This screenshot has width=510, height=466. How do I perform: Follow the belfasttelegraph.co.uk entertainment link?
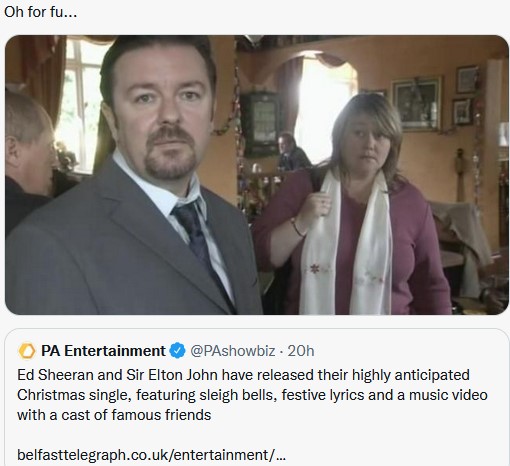point(151,455)
